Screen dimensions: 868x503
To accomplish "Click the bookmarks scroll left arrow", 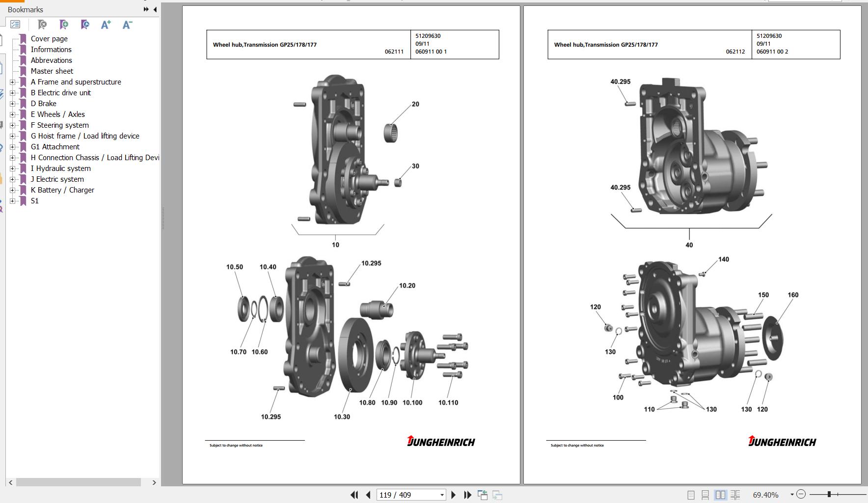I will coord(11,482).
